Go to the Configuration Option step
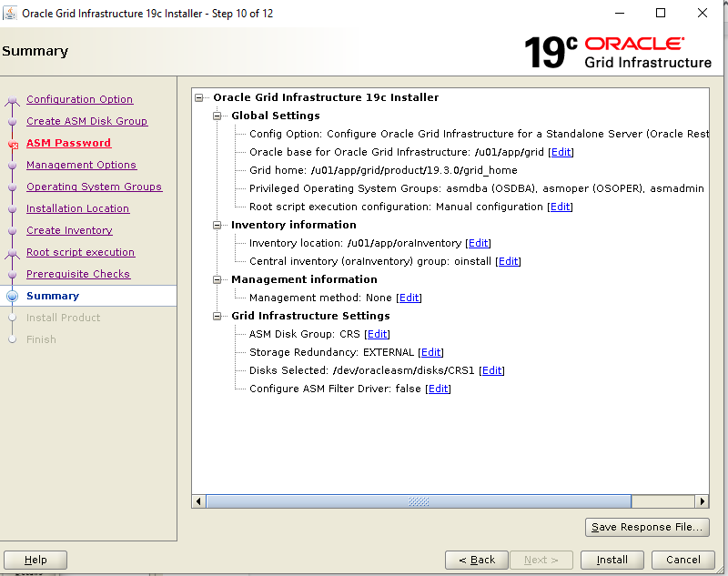This screenshot has width=728, height=576. tap(80, 99)
